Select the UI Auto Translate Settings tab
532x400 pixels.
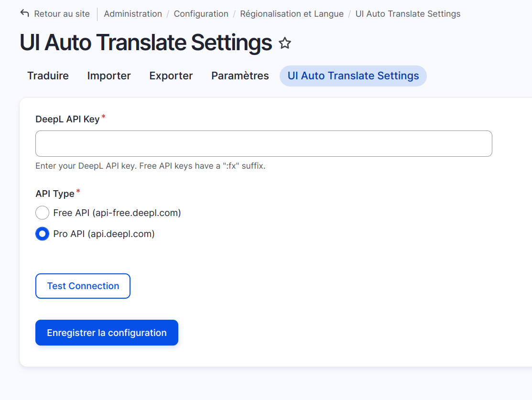353,76
